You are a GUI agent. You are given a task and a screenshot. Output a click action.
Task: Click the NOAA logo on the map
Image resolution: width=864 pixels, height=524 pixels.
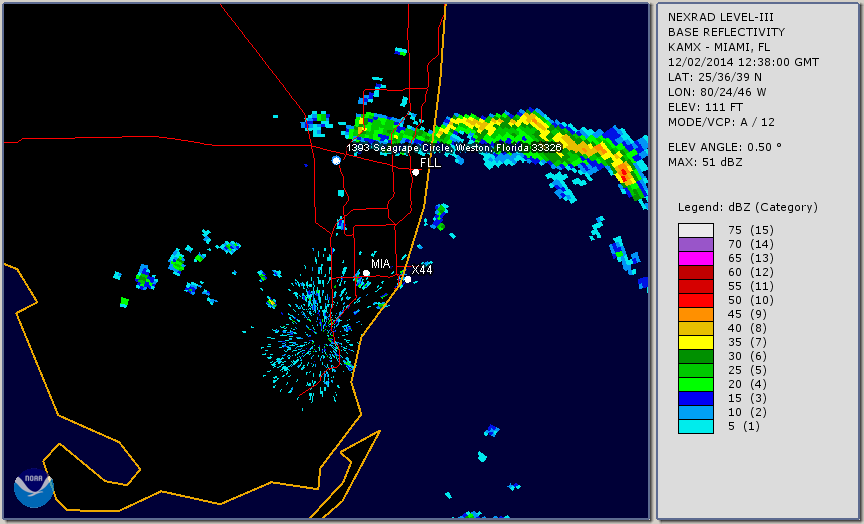[x=34, y=488]
